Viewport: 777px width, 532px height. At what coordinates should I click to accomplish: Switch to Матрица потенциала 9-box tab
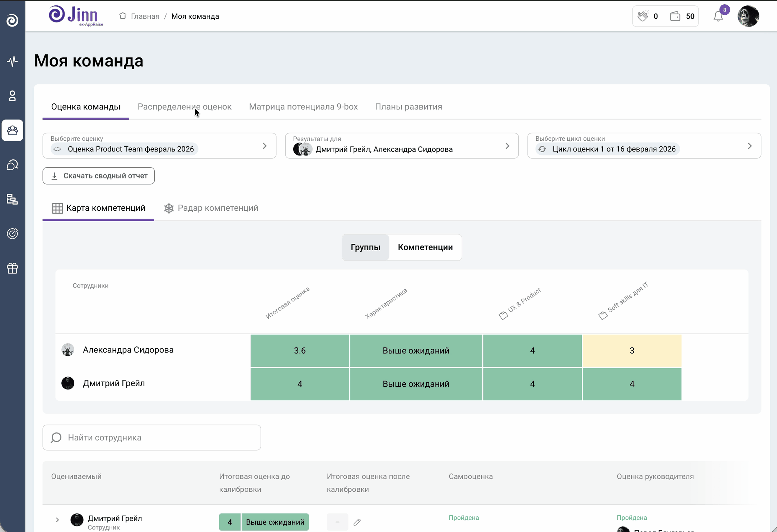click(x=303, y=107)
